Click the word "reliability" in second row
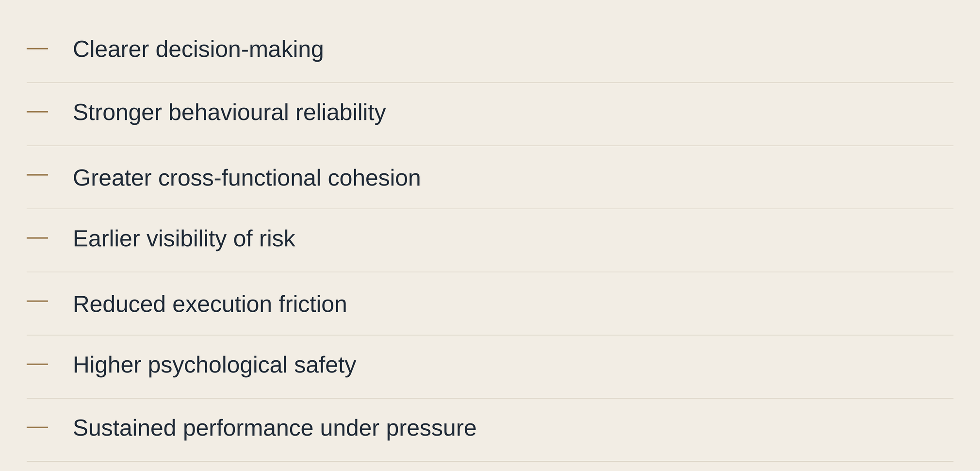 [x=341, y=113]
